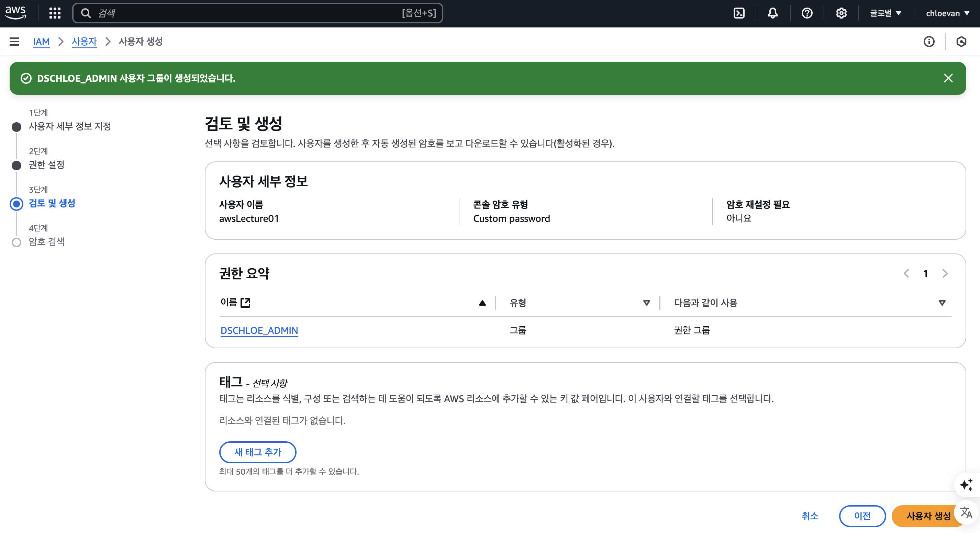Click the 새 태그 추가 button
The image size is (980, 533).
tap(258, 452)
